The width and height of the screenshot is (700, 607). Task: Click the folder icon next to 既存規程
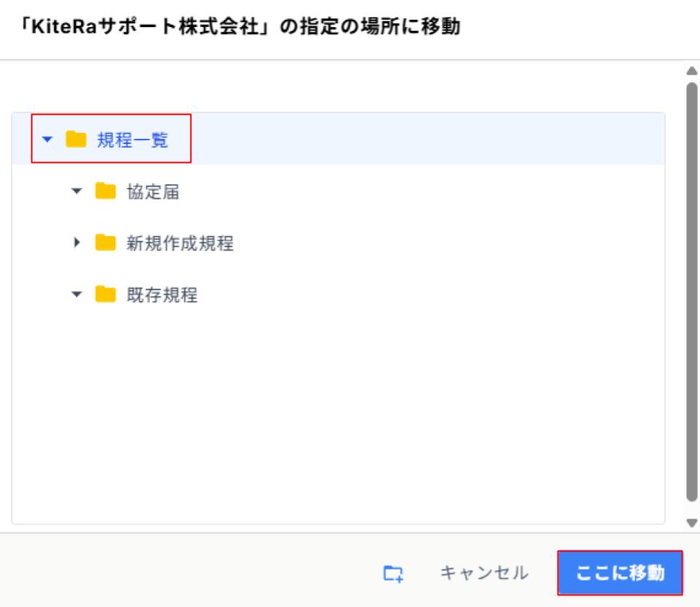click(105, 294)
